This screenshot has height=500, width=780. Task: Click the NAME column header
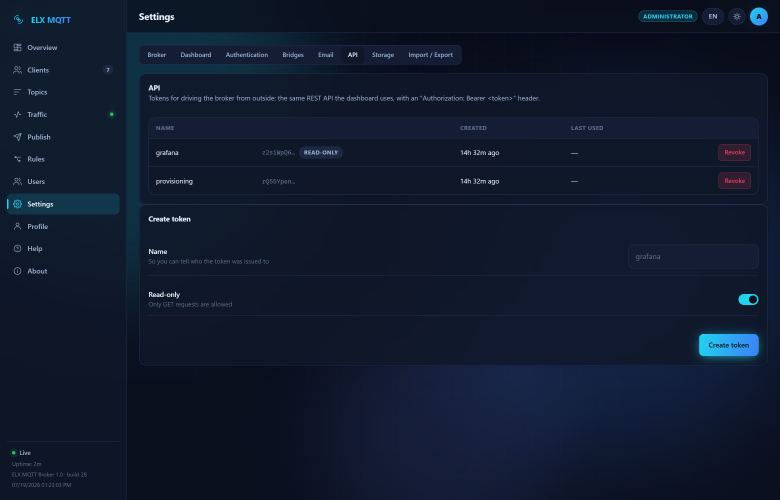point(165,128)
